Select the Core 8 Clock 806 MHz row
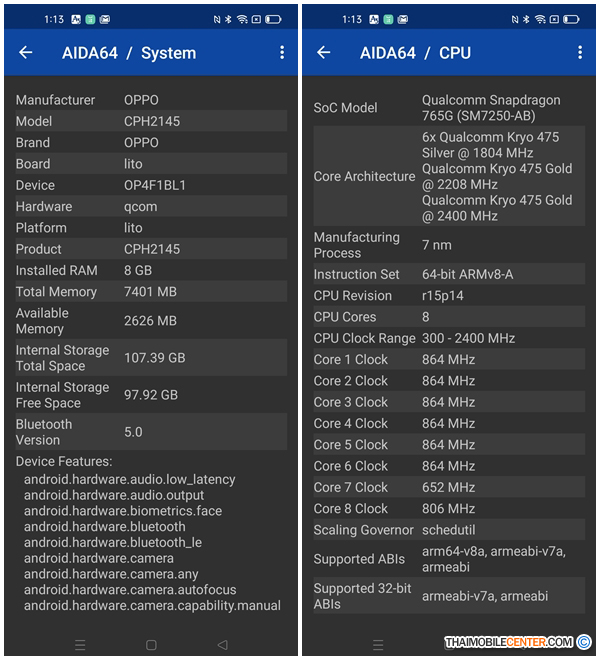Image resolution: width=600 pixels, height=660 pixels. [449, 508]
